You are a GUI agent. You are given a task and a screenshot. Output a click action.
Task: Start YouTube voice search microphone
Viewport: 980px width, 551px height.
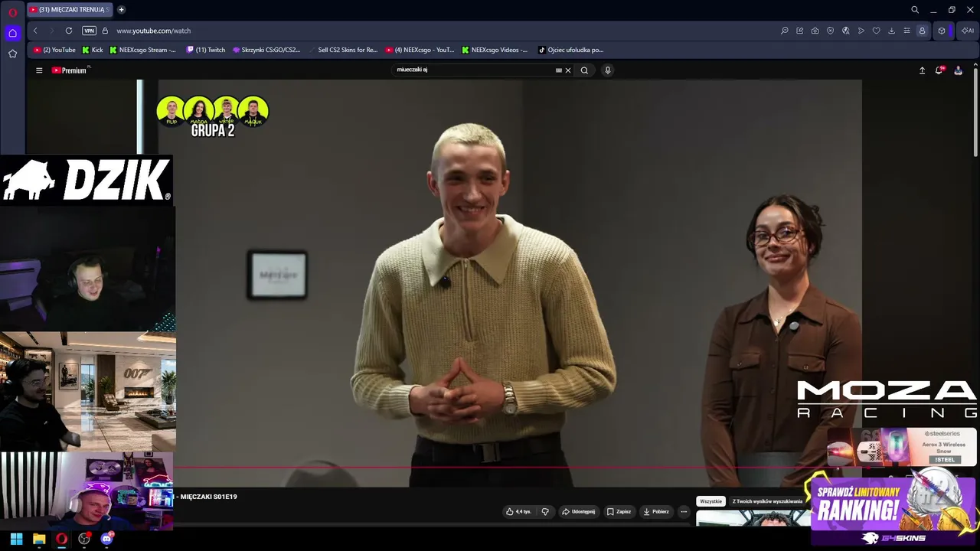[608, 70]
